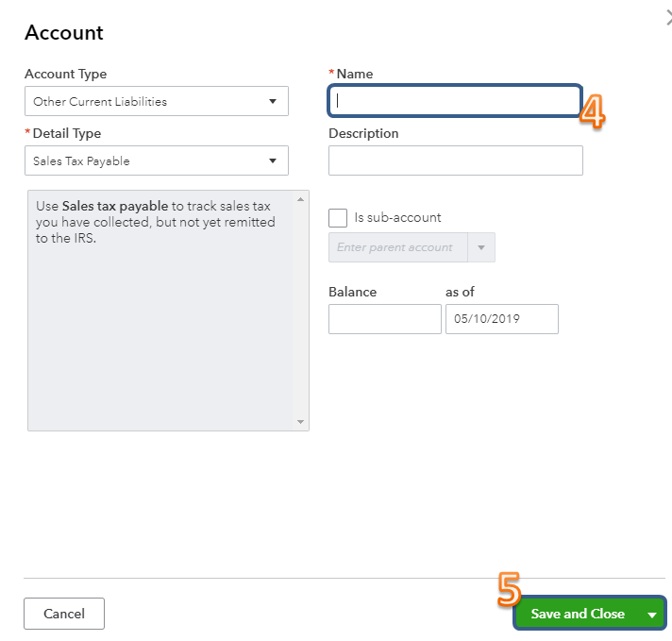Focus the Description text box

coord(455,160)
